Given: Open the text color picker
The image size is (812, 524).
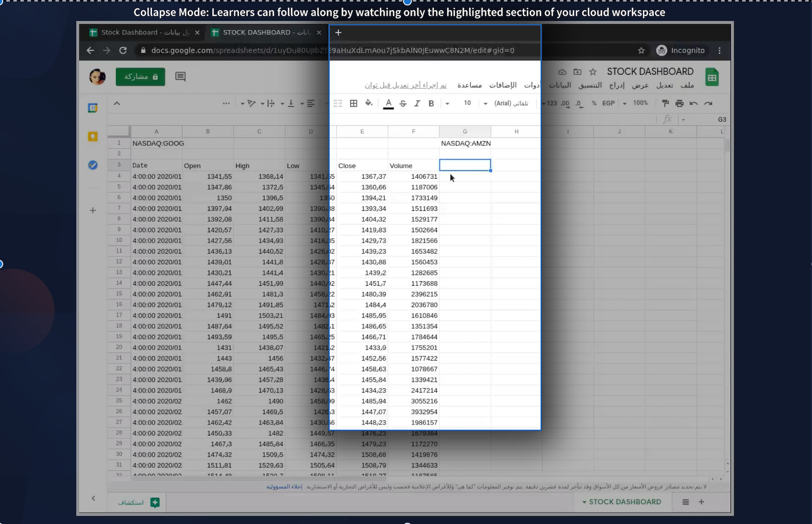Looking at the screenshot, I should pos(388,103).
